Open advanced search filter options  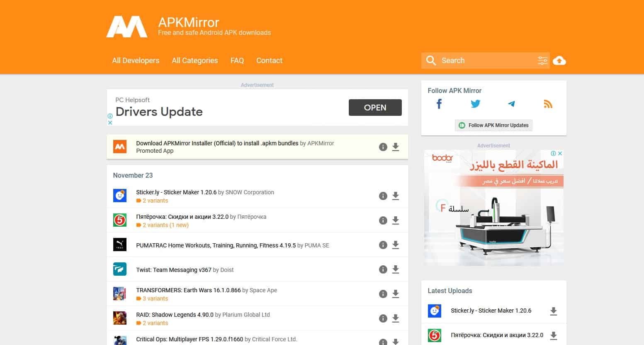542,61
